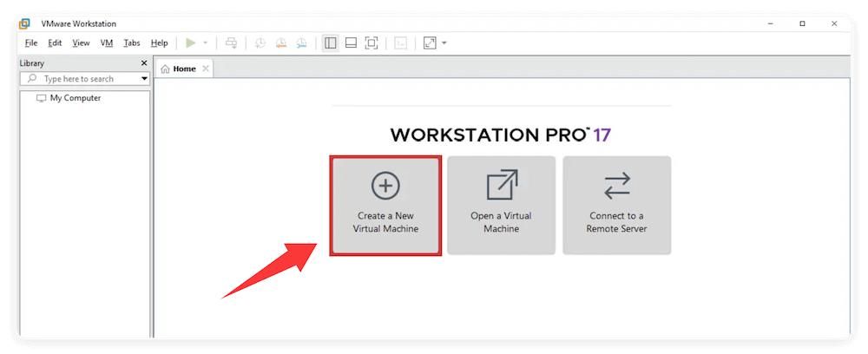This screenshot has width=868, height=354.
Task: Open the Snapshot Manager wrench-clock icon
Action: [301, 43]
